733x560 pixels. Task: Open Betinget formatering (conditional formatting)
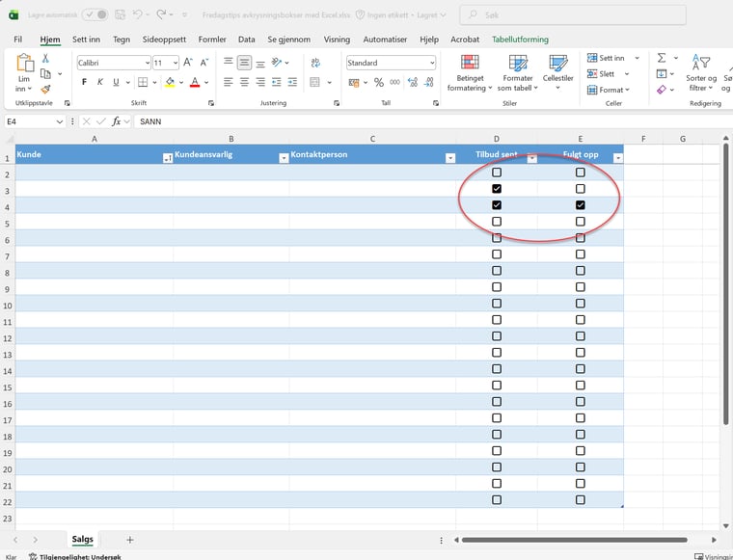click(470, 73)
